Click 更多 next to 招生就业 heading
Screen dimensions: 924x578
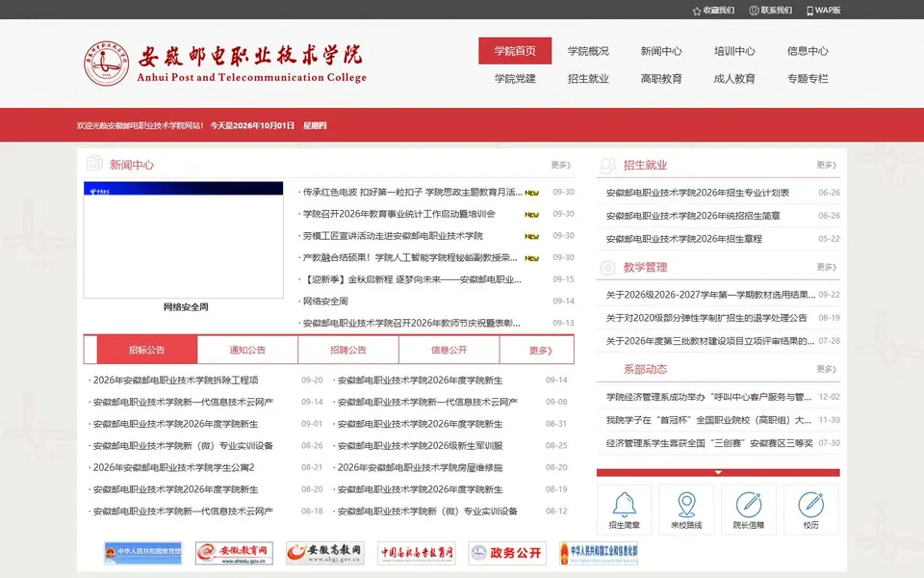pos(826,165)
